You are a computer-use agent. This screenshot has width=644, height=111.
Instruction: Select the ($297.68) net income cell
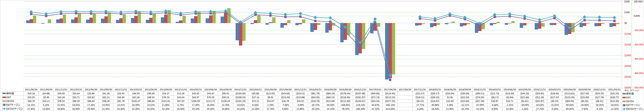click(360, 93)
